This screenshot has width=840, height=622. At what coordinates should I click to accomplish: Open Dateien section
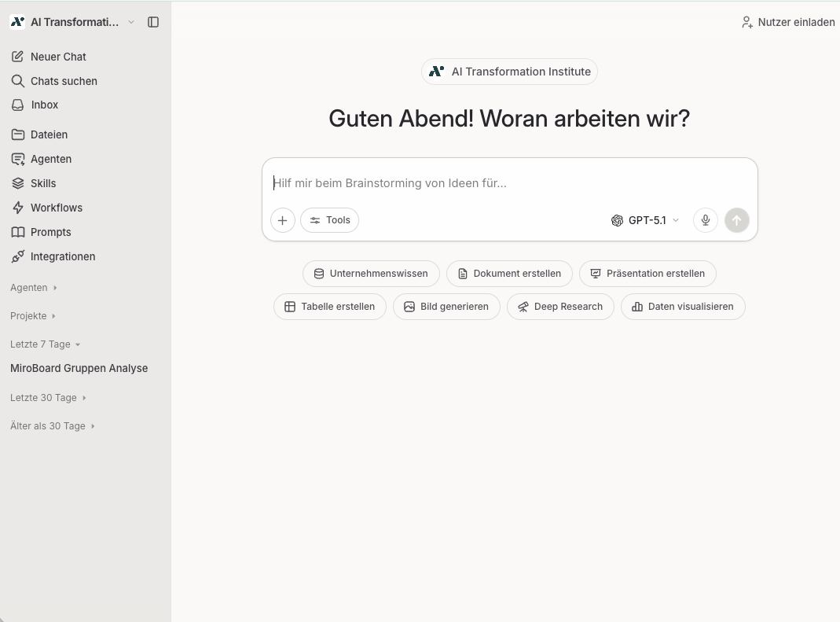(49, 134)
